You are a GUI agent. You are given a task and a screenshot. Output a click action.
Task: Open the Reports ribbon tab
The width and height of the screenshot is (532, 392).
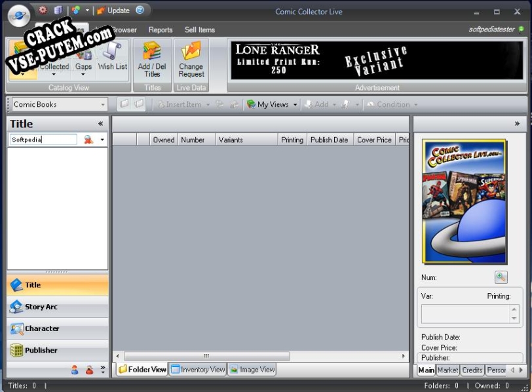tap(161, 30)
